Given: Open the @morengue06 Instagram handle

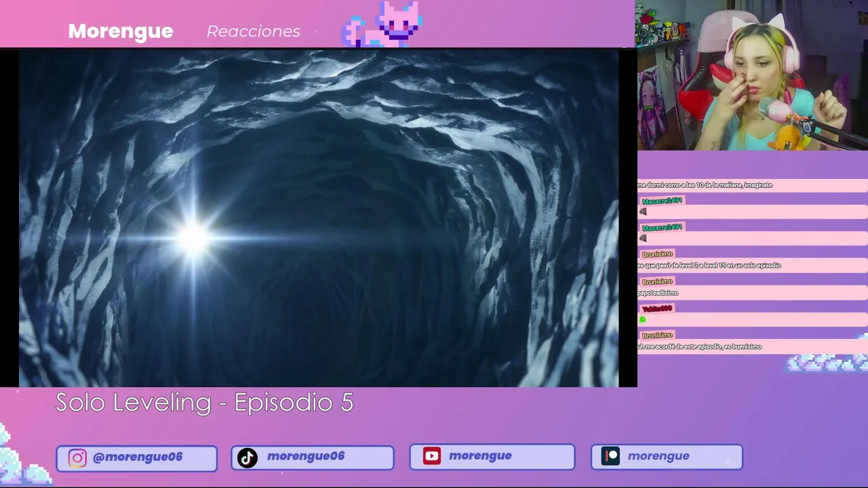Looking at the screenshot, I should coord(138,457).
